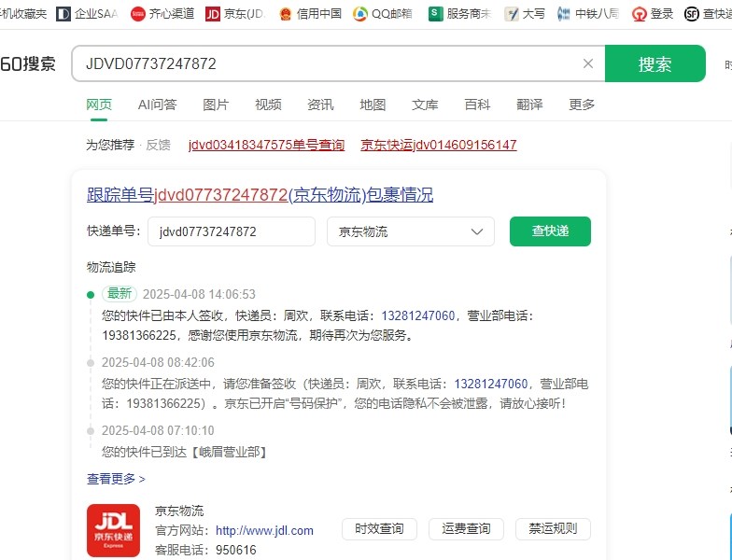Click the 时效查询 button

tap(379, 528)
